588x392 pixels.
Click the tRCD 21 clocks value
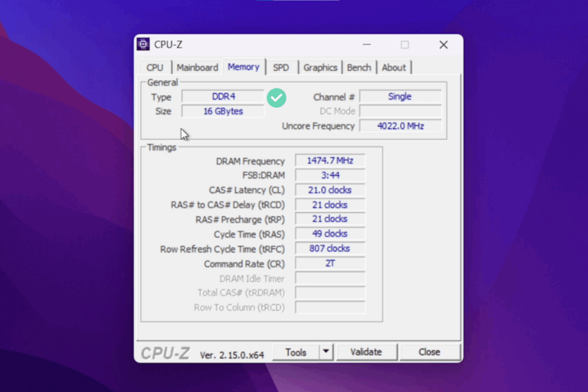330,205
